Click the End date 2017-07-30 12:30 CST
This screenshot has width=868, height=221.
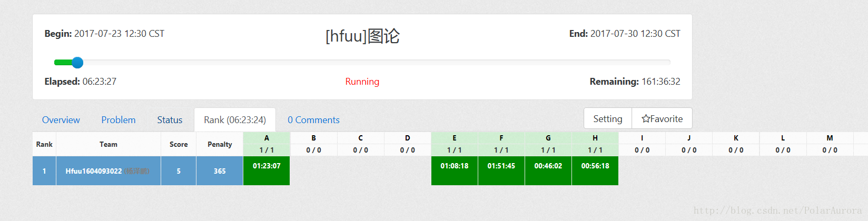[635, 34]
